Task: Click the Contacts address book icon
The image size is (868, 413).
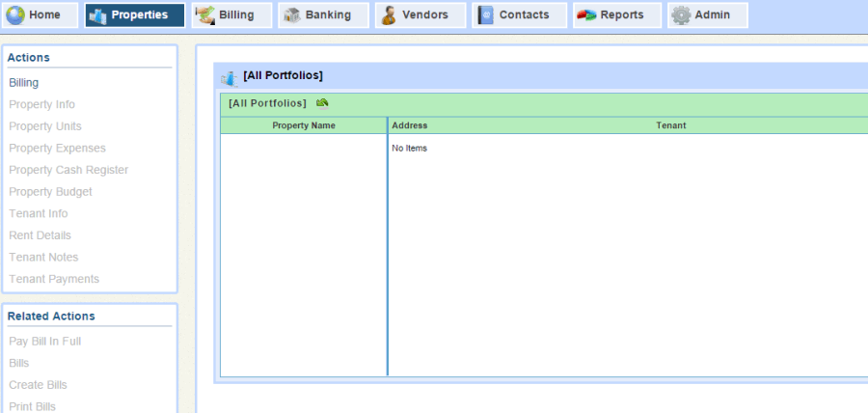Action: pos(485,14)
